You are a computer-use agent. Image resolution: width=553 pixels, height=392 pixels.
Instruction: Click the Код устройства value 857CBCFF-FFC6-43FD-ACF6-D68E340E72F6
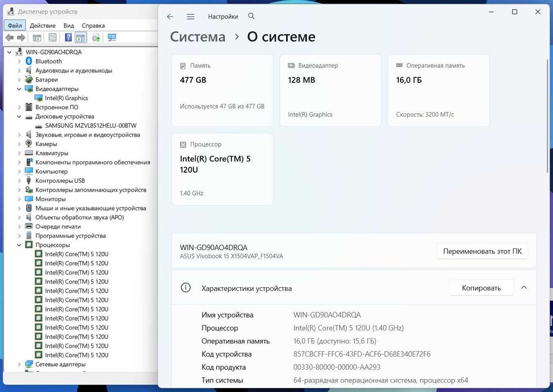pyautogui.click(x=362, y=354)
